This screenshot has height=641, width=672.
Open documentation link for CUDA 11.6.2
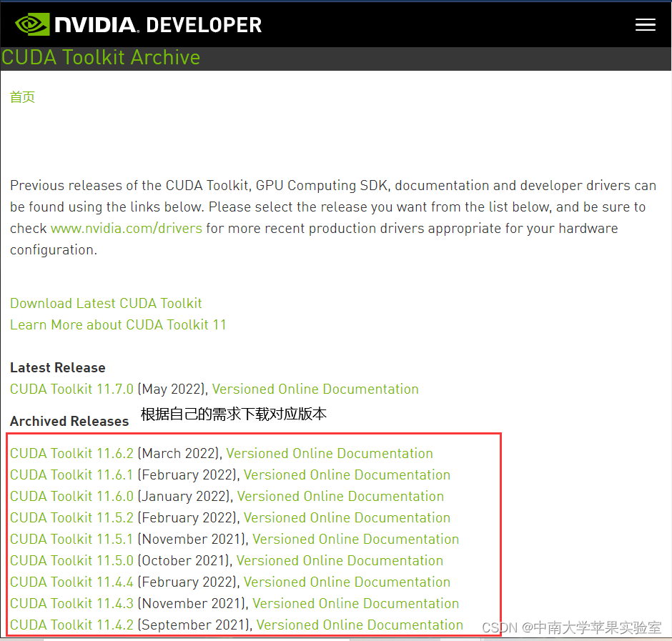click(330, 453)
